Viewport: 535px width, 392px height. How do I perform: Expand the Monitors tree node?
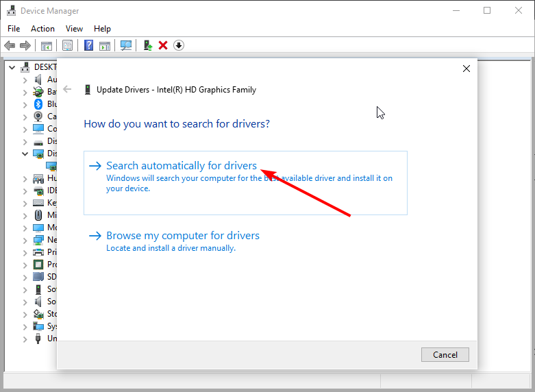(25, 228)
